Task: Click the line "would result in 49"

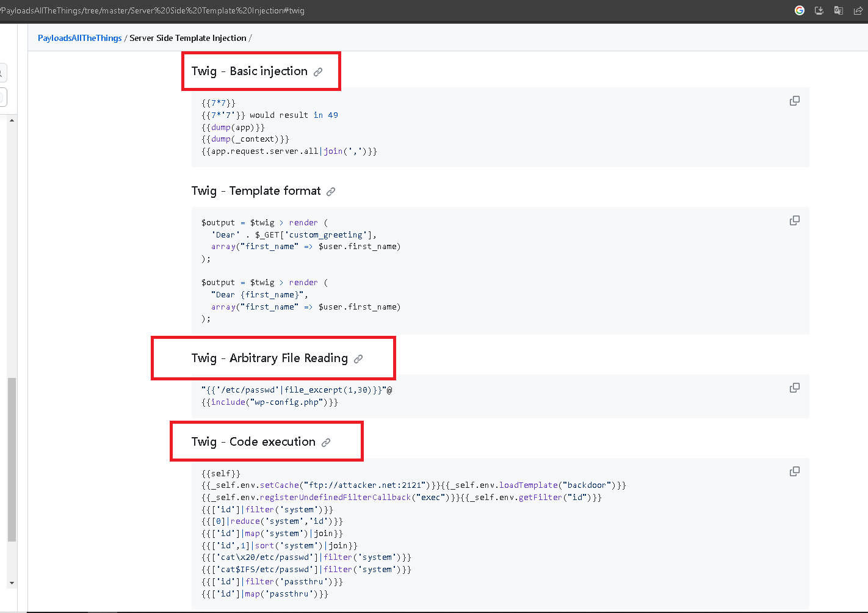Action: 270,115
